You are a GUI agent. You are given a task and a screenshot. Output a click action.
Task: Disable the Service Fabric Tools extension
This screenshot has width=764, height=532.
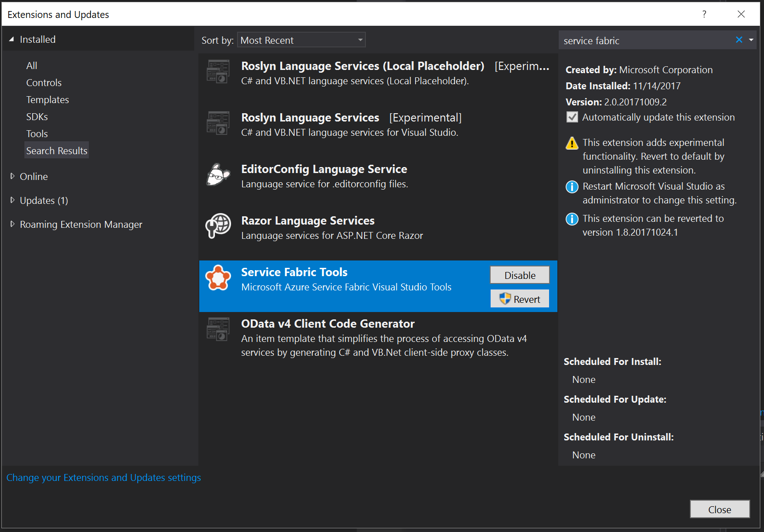pos(519,275)
